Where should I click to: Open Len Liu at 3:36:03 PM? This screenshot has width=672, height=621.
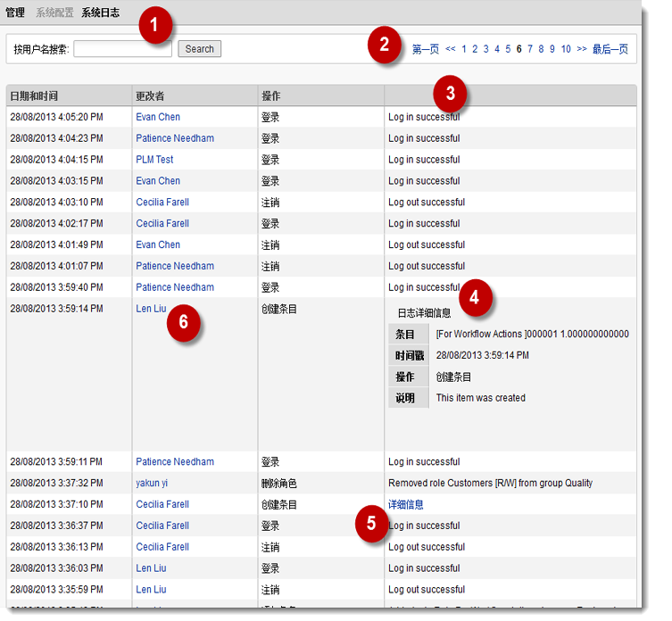tap(151, 568)
